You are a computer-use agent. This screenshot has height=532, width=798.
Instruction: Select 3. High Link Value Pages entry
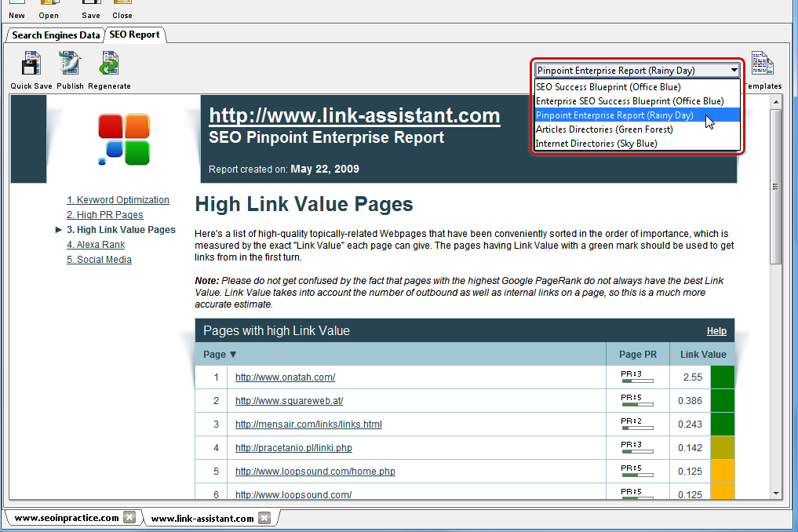tap(121, 230)
